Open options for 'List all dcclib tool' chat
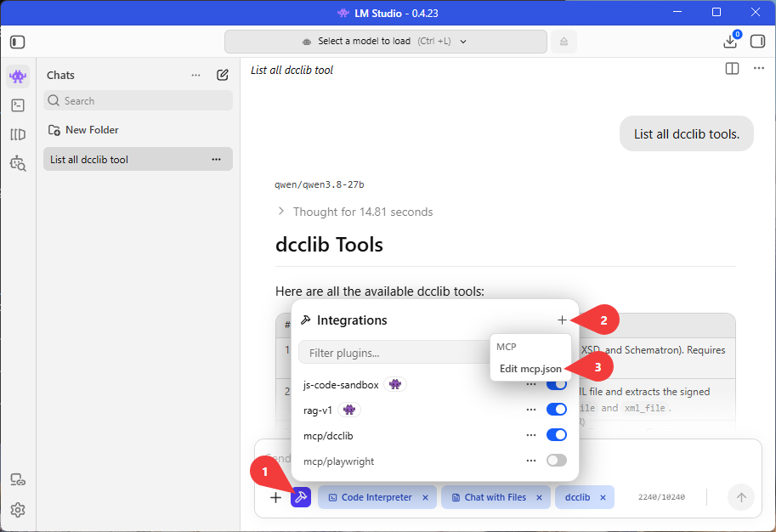 point(216,160)
